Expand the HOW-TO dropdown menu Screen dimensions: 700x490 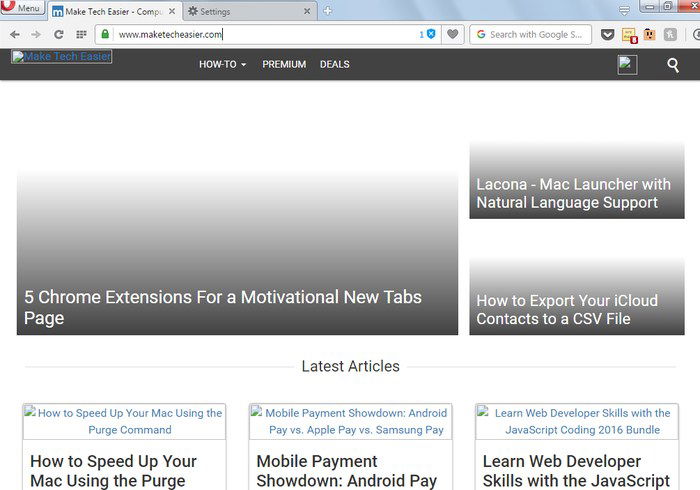[x=222, y=64]
